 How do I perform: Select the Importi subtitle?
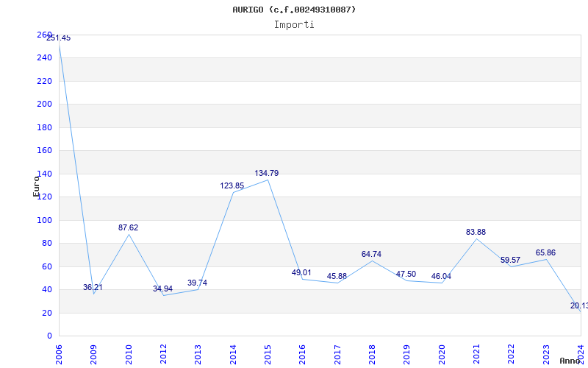tap(294, 25)
